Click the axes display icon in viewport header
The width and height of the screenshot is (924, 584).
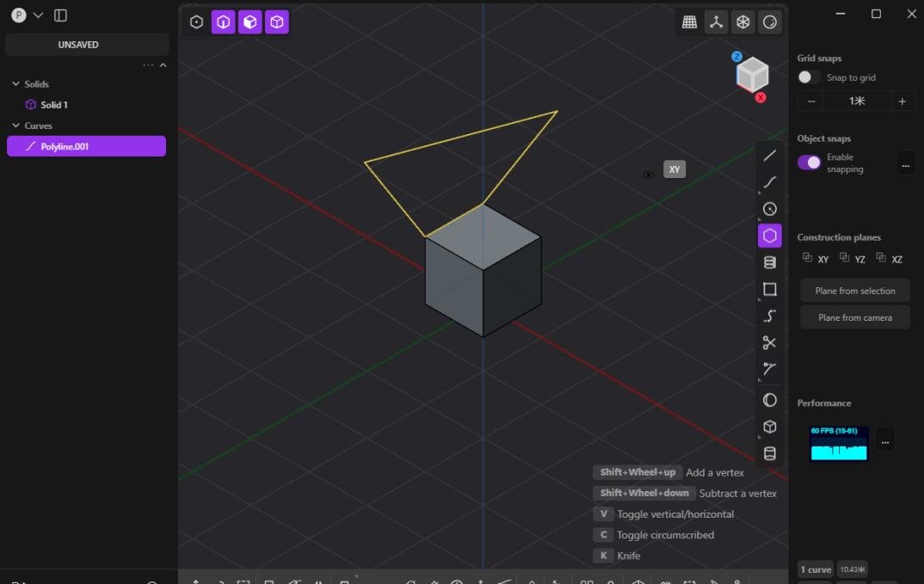[x=716, y=22]
